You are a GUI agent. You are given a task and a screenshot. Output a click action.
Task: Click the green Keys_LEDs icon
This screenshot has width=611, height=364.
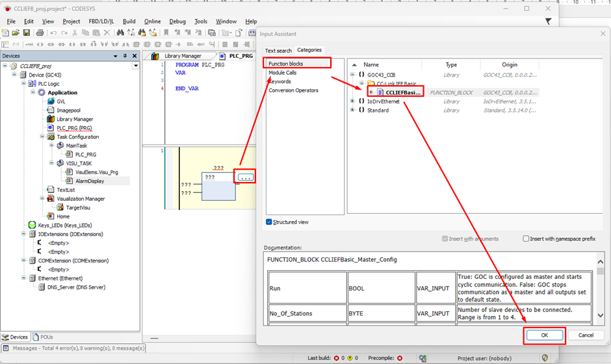coord(32,226)
